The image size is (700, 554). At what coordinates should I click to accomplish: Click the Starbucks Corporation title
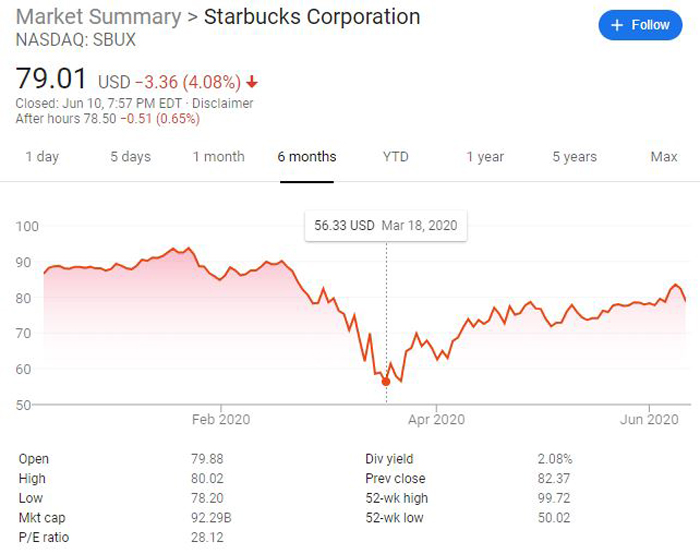[x=312, y=17]
